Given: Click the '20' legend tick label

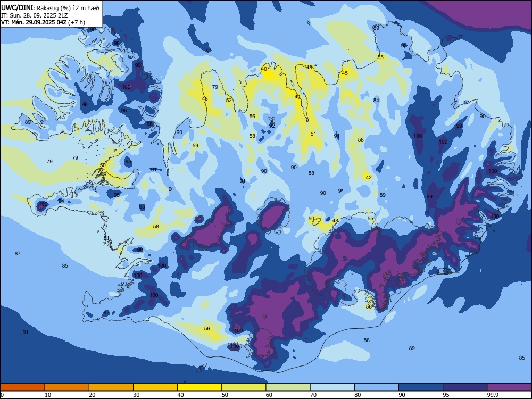Looking at the screenshot, I should [x=92, y=395].
